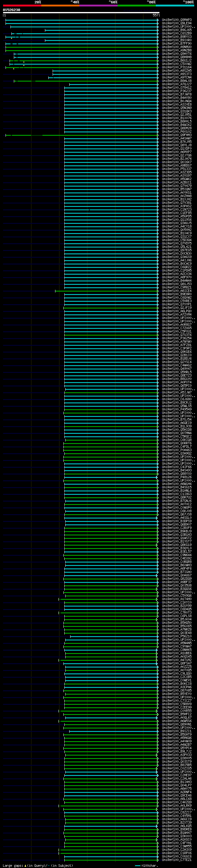Click the orange ~40% identity color band

[x=60, y=6]
